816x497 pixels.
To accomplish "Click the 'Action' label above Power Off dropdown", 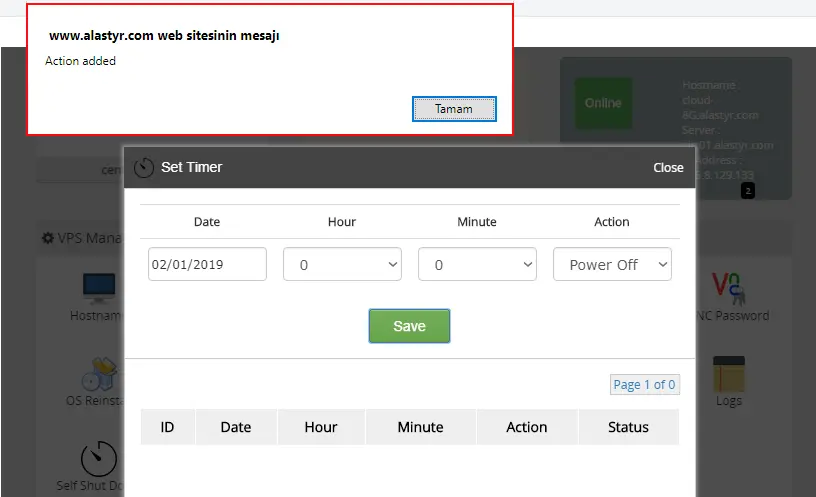I will (x=611, y=222).
